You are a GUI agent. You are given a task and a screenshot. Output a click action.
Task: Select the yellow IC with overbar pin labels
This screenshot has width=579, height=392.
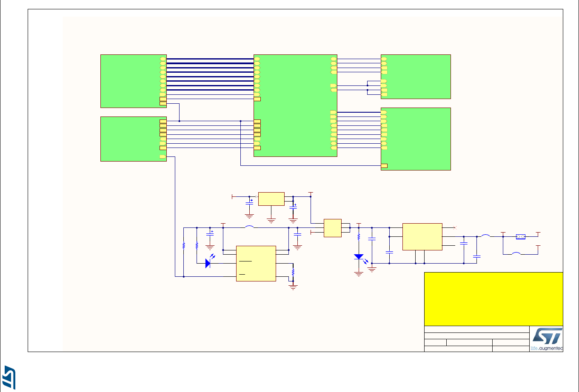coord(256,263)
